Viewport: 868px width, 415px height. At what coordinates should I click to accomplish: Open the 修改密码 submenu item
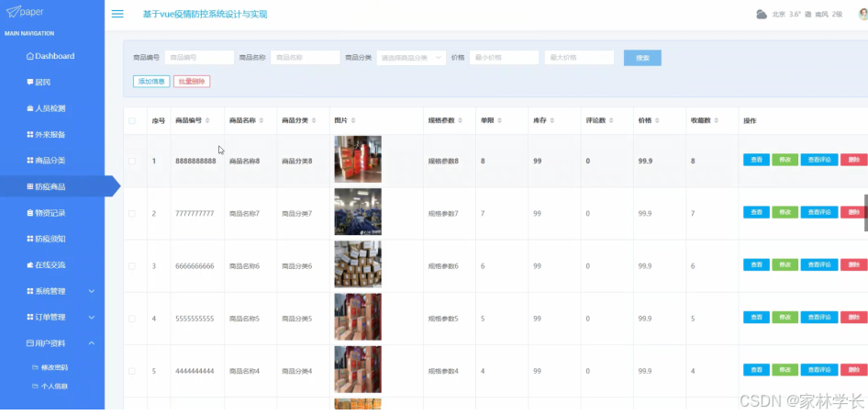click(x=52, y=367)
